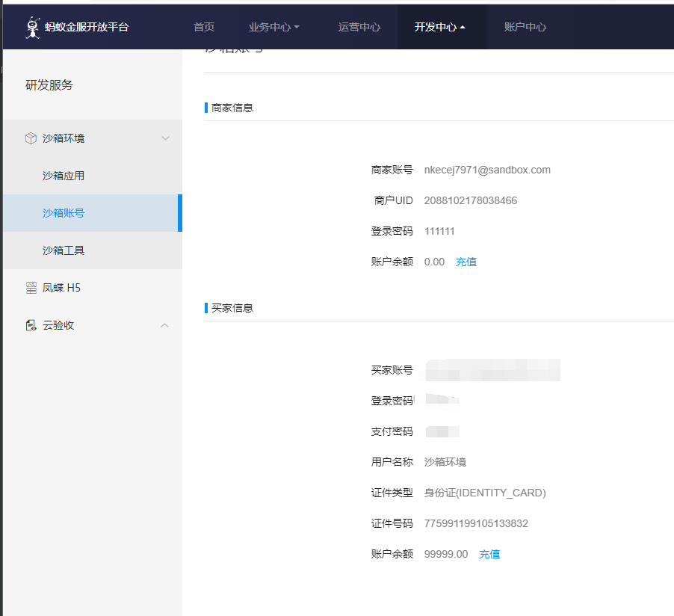This screenshot has height=616, width=674.
Task: Click the 沙箱环境 cube icon
Action: [x=31, y=138]
